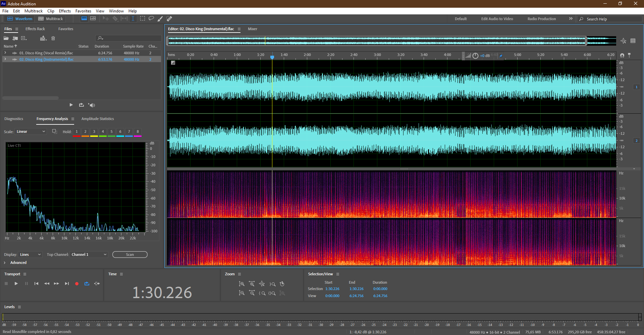The width and height of the screenshot is (644, 335).
Task: Click the playhead marker on timeline
Action: coord(272,57)
